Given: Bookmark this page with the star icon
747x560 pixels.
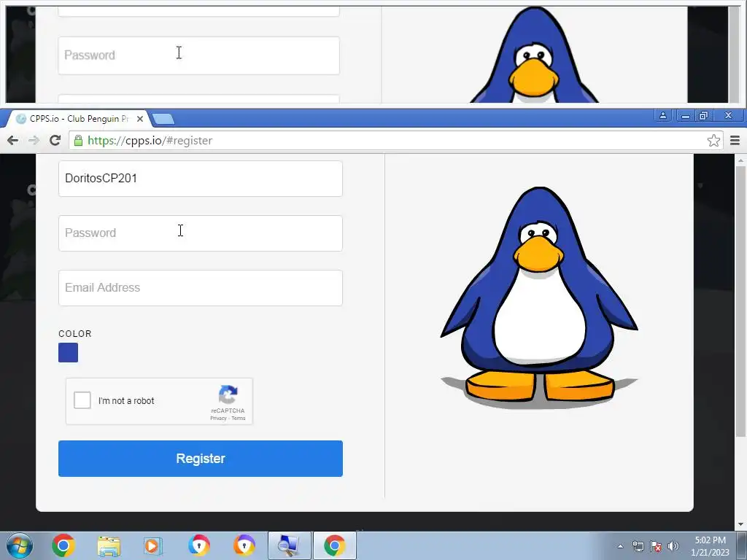Looking at the screenshot, I should [713, 141].
